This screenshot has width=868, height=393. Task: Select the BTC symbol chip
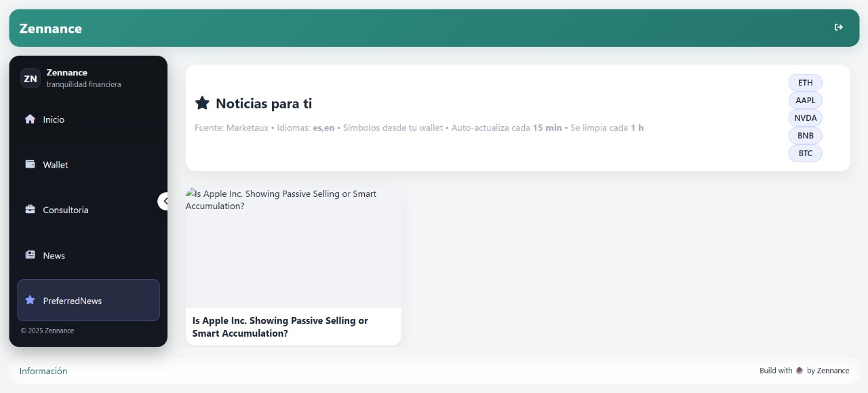click(x=805, y=153)
